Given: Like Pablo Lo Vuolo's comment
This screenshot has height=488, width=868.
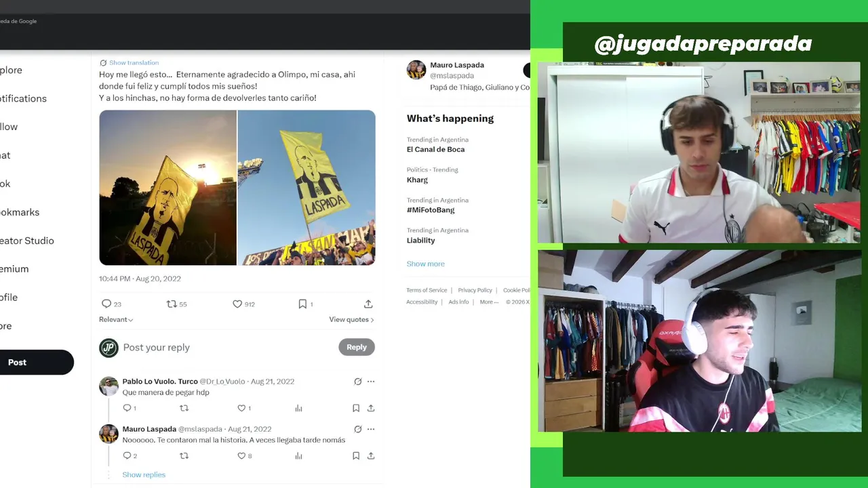Looking at the screenshot, I should point(241,408).
